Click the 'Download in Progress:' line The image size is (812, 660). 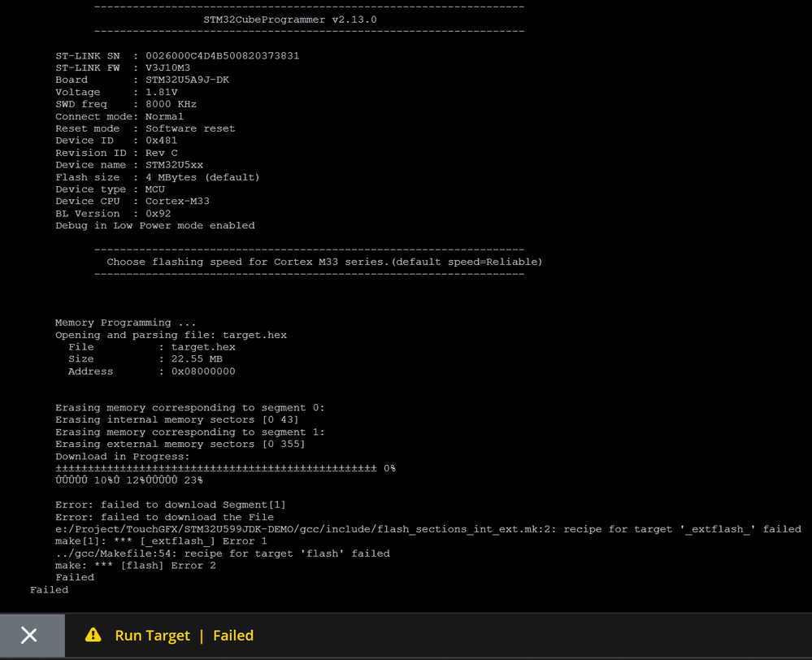coord(123,457)
